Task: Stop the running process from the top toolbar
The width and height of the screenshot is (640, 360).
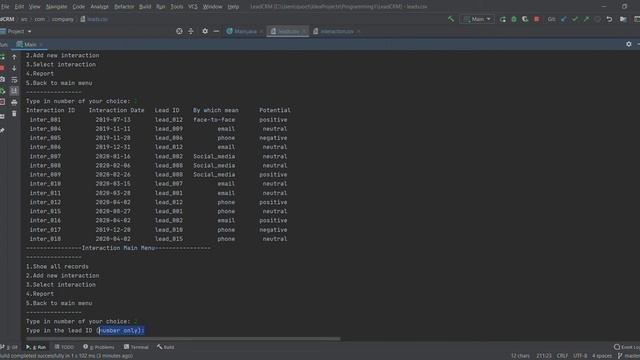Action: (x=537, y=19)
